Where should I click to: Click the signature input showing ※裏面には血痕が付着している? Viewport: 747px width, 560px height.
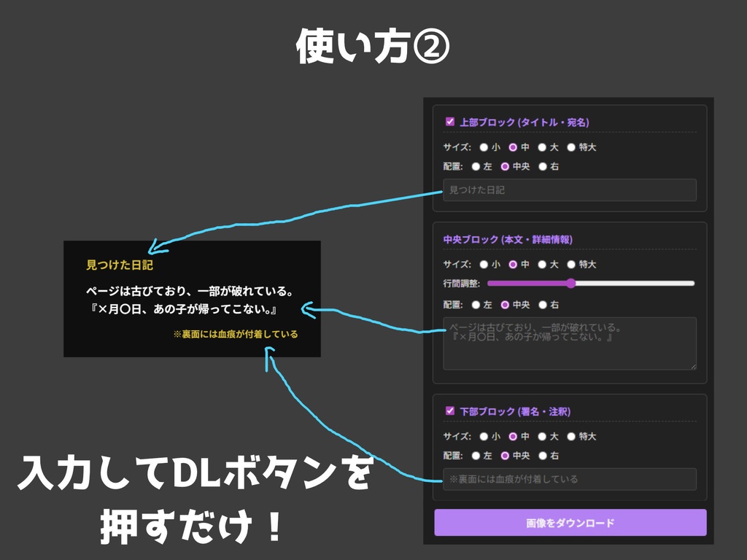click(569, 480)
